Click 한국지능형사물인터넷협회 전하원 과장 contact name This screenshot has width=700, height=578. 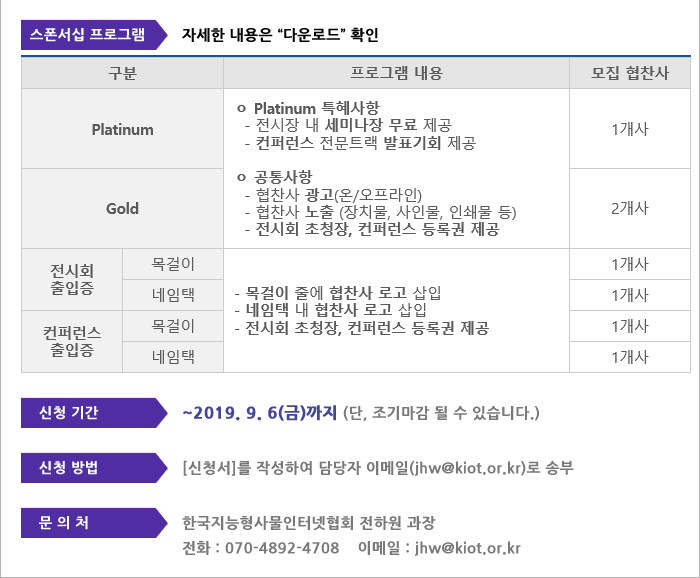[x=308, y=523]
